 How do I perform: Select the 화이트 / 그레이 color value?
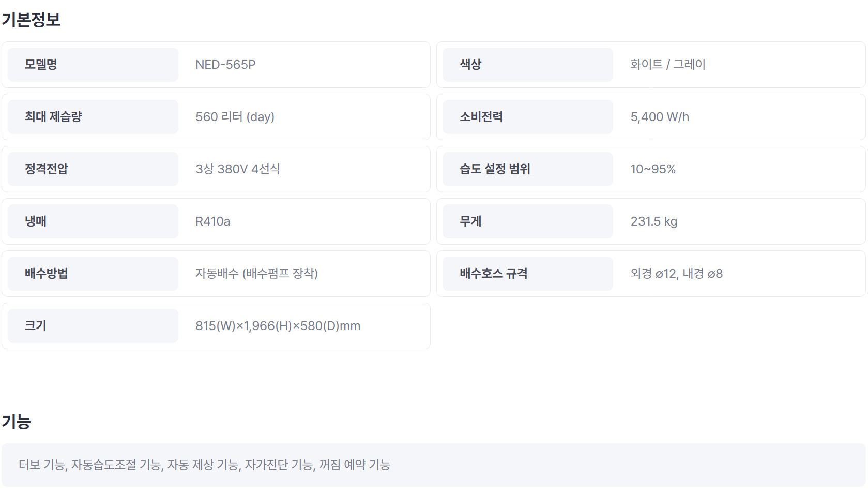[x=668, y=65]
